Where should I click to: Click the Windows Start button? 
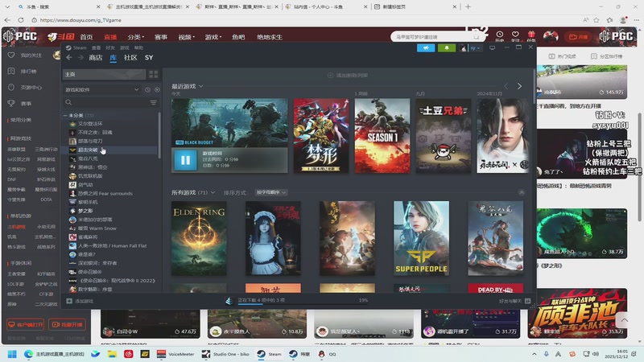tap(12, 354)
